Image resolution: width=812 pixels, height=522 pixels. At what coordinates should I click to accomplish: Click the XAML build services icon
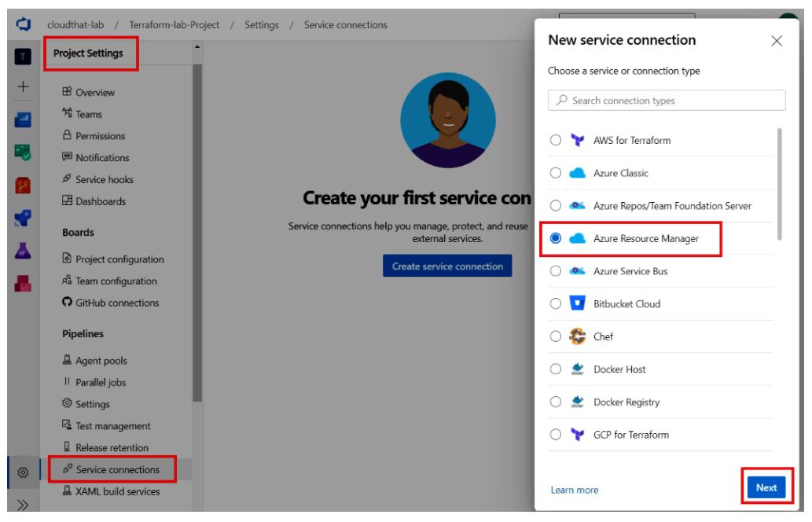pyautogui.click(x=67, y=490)
